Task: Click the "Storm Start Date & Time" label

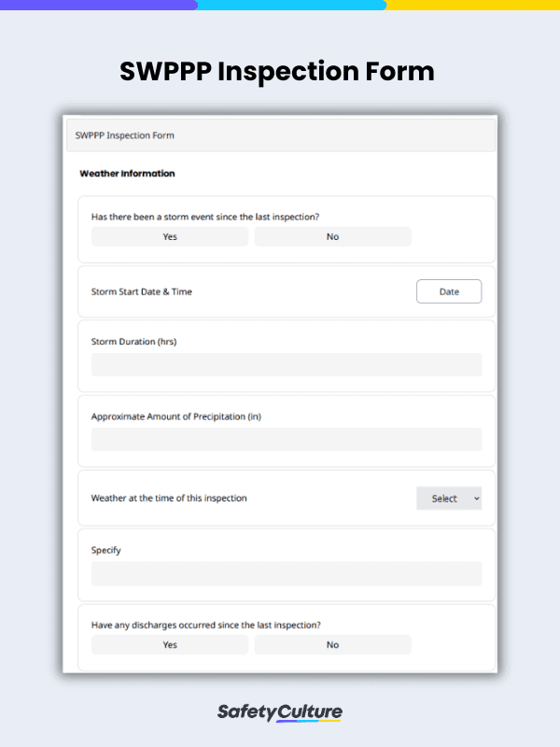Action: click(x=142, y=291)
